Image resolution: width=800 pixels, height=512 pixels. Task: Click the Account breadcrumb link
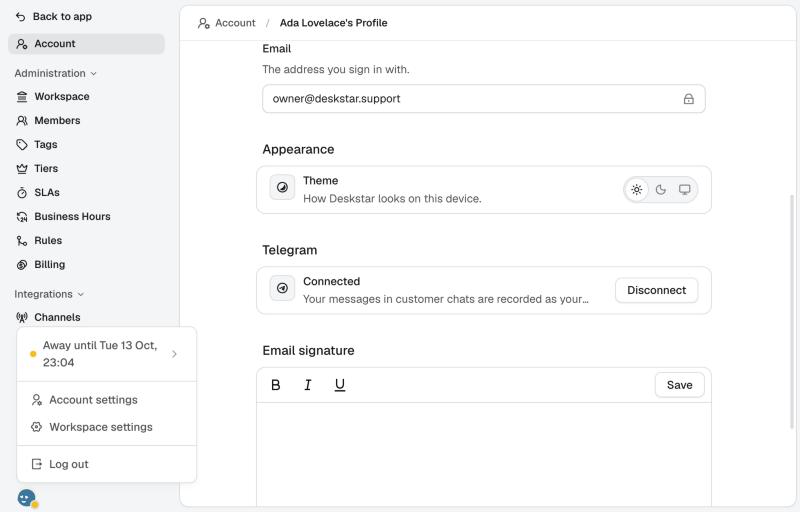(227, 23)
